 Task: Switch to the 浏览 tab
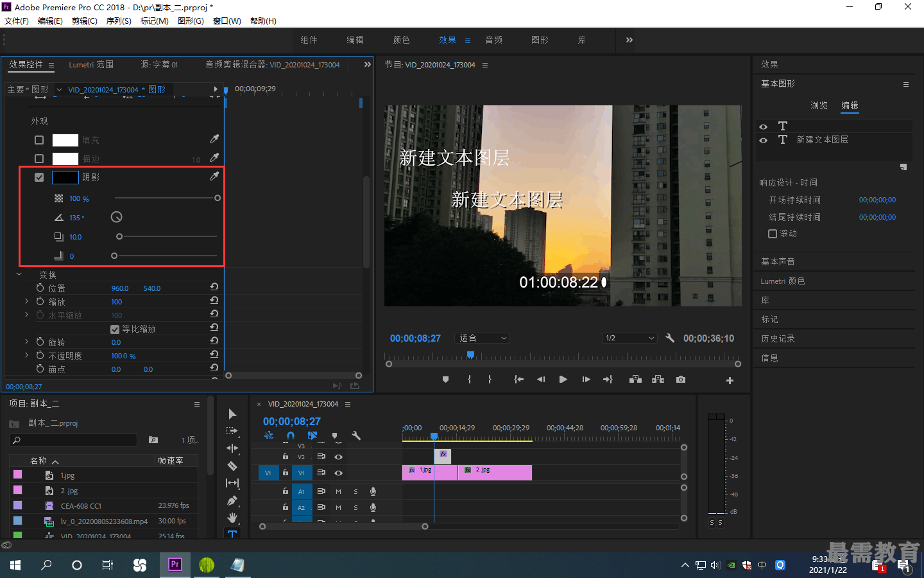pyautogui.click(x=819, y=105)
